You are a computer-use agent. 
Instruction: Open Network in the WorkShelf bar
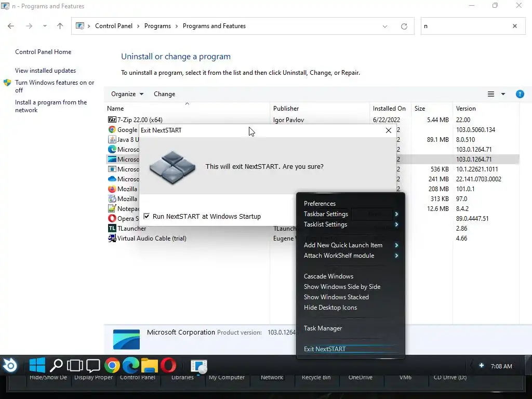pos(272,377)
